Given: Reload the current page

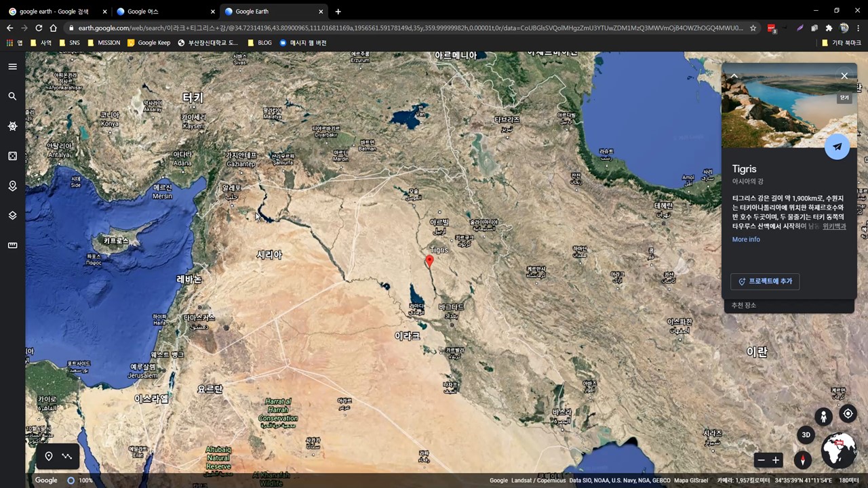Looking at the screenshot, I should [x=39, y=28].
